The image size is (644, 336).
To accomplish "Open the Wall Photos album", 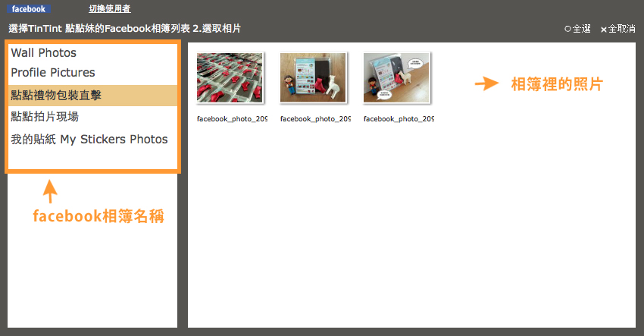I will (x=43, y=52).
